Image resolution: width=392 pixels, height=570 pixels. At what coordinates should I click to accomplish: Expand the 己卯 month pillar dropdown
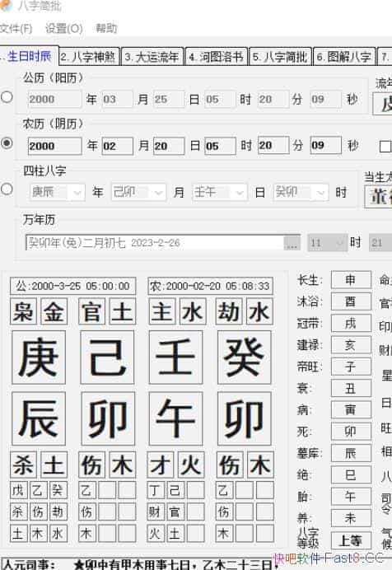(158, 193)
